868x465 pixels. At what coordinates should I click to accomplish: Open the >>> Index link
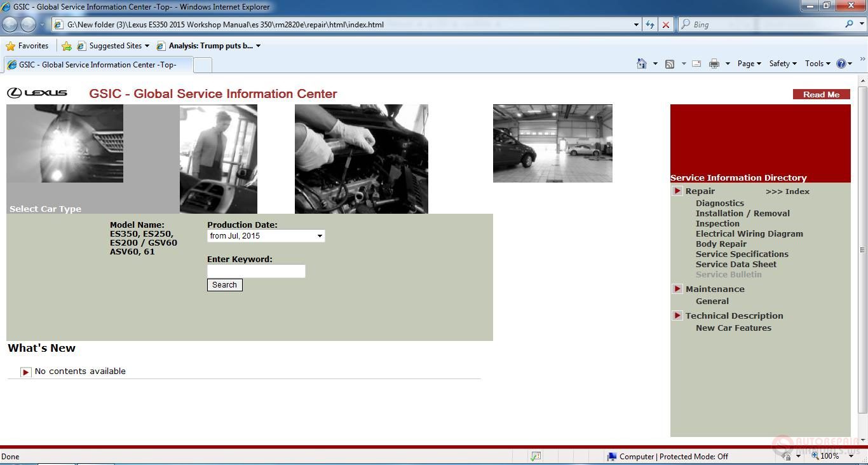tap(787, 191)
